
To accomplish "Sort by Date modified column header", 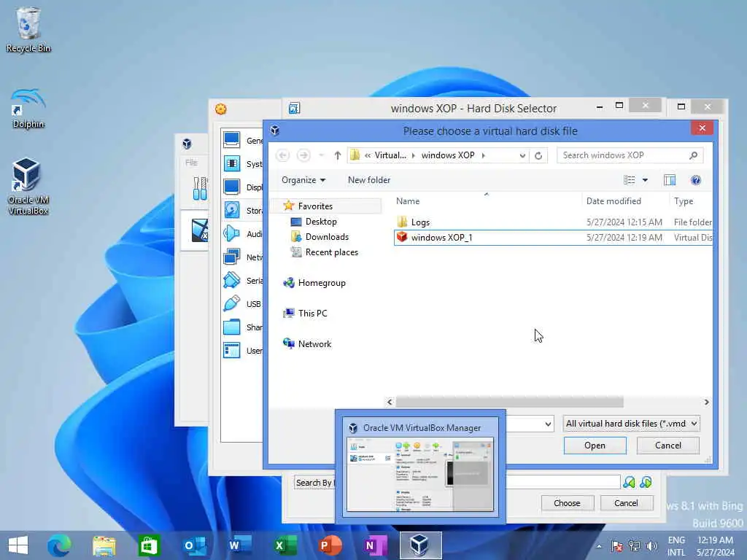I will click(625, 201).
